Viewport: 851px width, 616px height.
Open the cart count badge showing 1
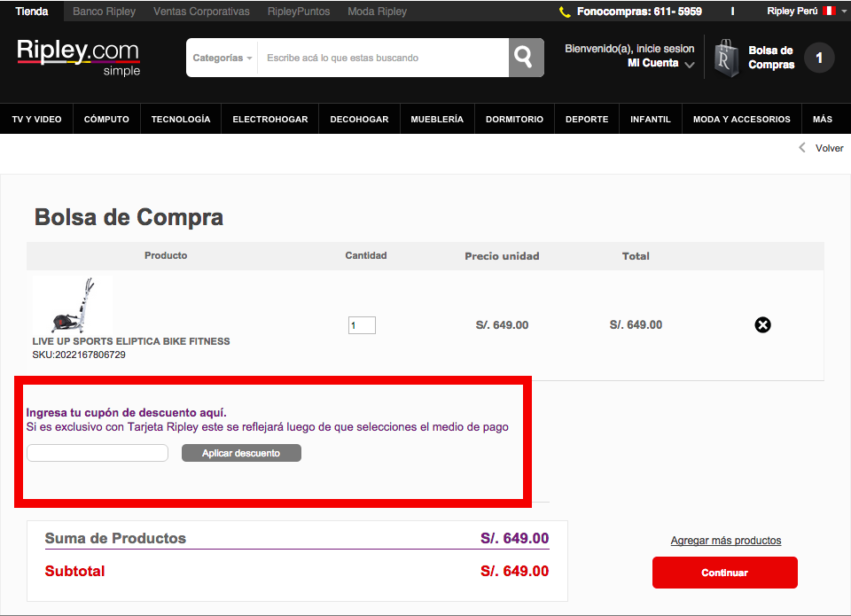819,58
